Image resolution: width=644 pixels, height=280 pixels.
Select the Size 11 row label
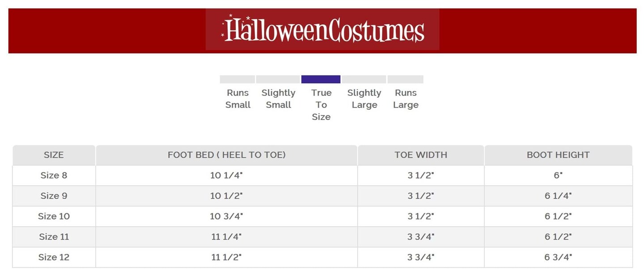pyautogui.click(x=54, y=237)
